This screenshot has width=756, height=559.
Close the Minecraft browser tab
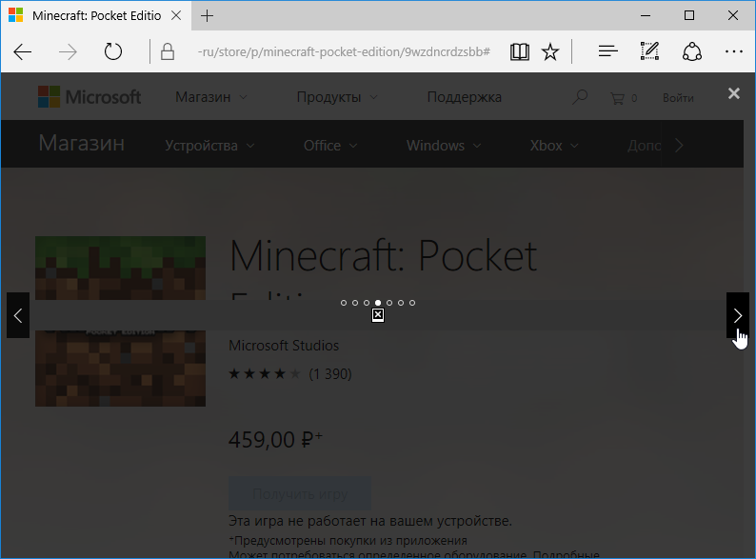[177, 16]
